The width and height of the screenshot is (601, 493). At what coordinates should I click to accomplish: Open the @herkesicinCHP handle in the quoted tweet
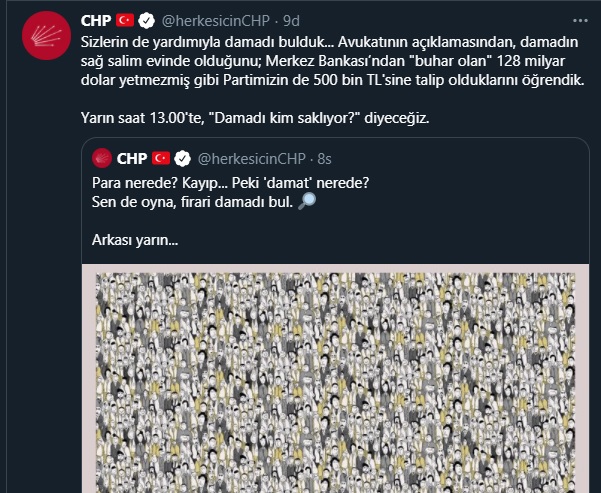pos(252,158)
